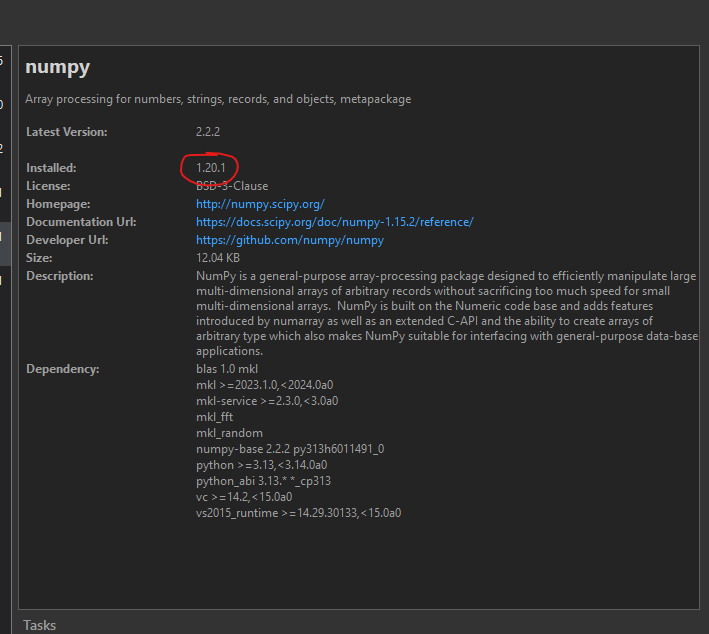709x634 pixels.
Task: Click the 'Description:' label
Action: (x=60, y=276)
